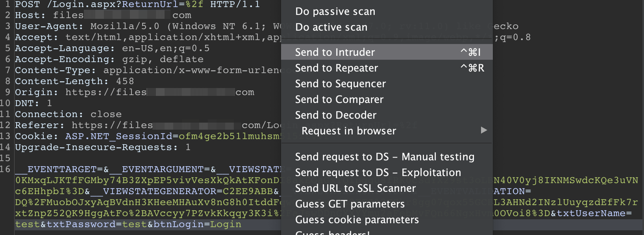Send request to Repeater

[x=387, y=68]
